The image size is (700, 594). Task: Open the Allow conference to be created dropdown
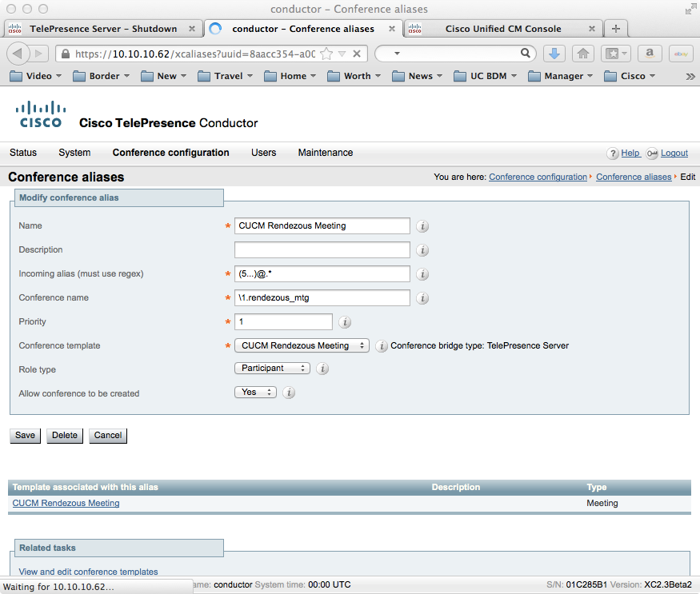(x=255, y=393)
